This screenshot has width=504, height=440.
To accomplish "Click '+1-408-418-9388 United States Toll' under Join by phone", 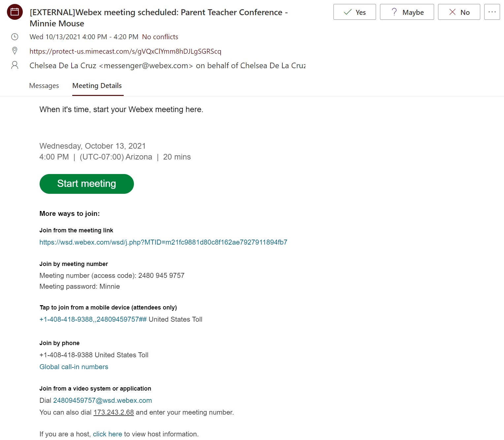I will pos(94,355).
